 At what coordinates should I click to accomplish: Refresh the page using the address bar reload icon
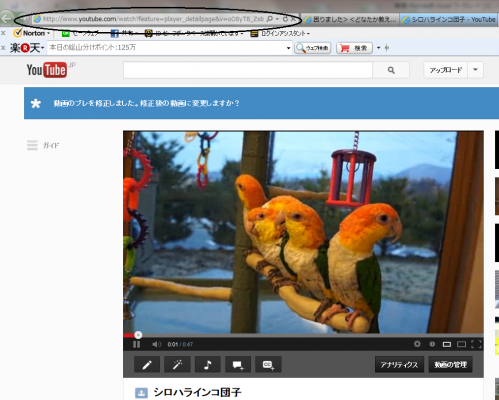coord(285,19)
